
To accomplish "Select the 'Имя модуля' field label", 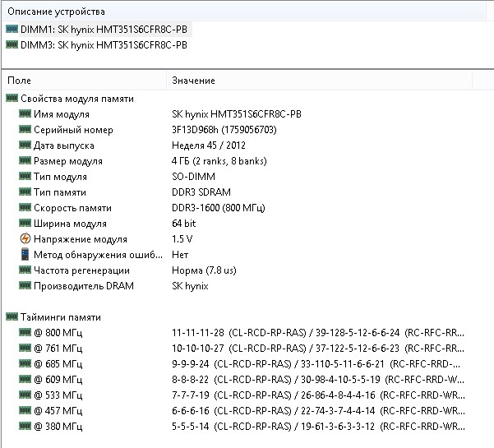I will click(x=62, y=114).
